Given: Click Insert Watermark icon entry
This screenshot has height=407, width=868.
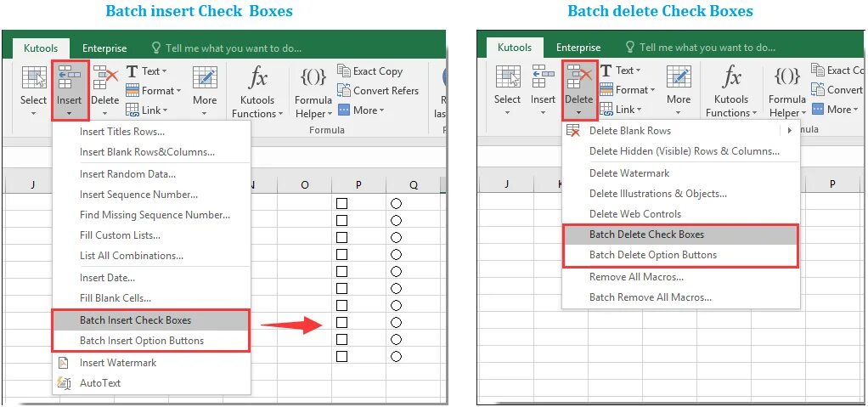Looking at the screenshot, I should [x=64, y=363].
